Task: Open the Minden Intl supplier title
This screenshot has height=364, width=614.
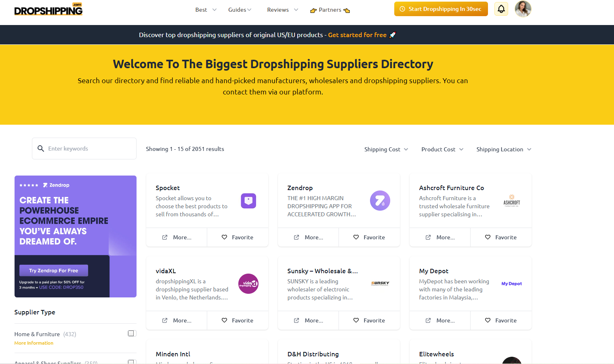Action: pyautogui.click(x=173, y=354)
